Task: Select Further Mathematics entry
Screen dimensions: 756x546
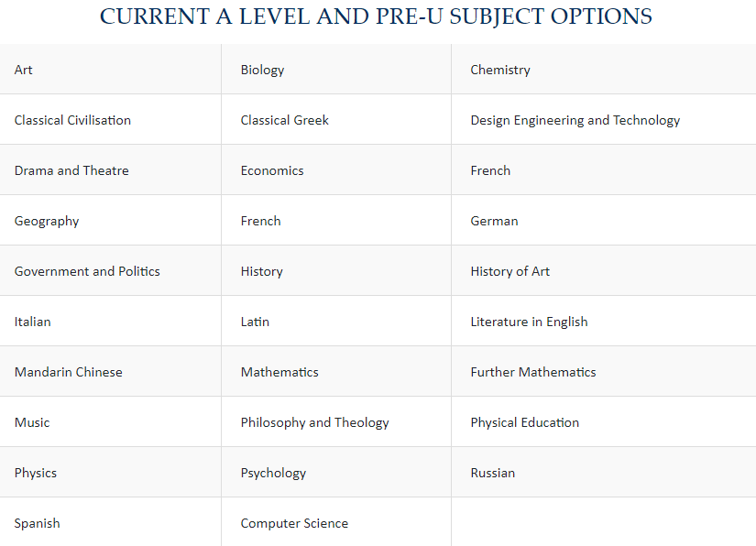Action: [533, 372]
